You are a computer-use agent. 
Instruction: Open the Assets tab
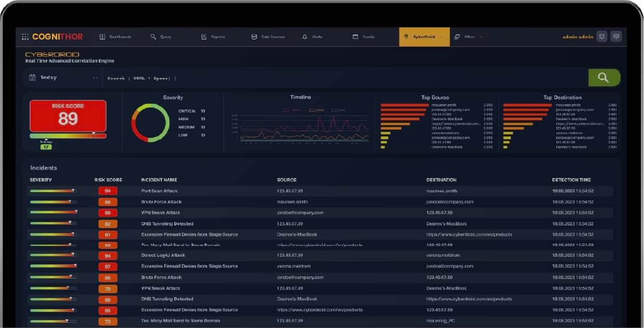tap(364, 37)
